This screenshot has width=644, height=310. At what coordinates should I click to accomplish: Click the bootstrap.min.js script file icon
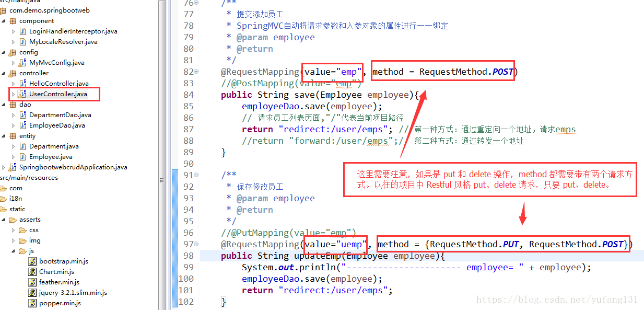[x=33, y=261]
